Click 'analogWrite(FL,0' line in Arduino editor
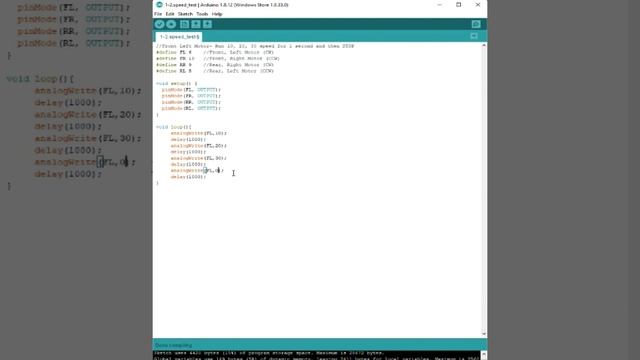Viewport: 640px width, 360px height. 197,171
